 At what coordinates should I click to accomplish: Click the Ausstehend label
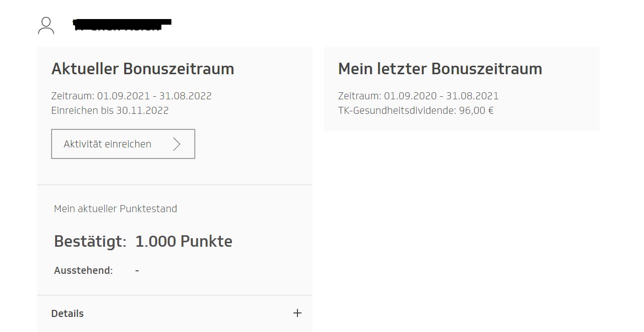tap(84, 270)
